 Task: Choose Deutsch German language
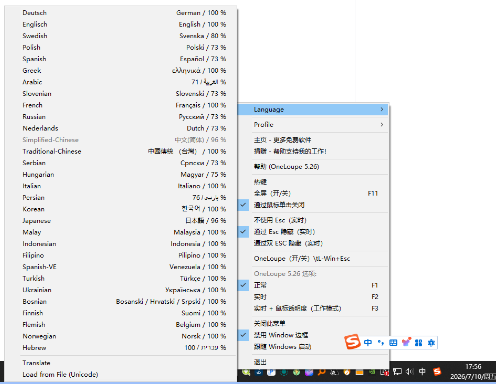120,13
